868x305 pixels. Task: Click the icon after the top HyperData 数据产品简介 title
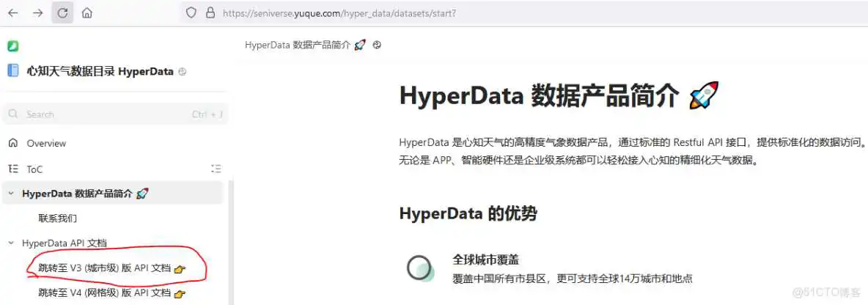pyautogui.click(x=377, y=45)
